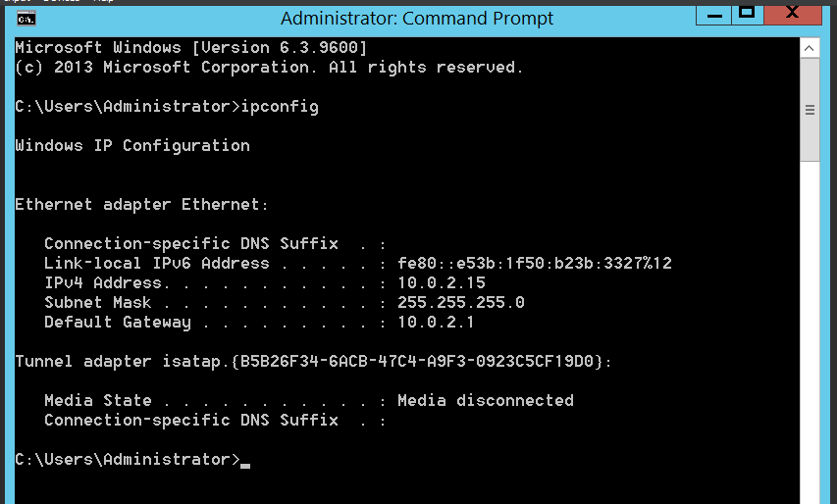The height and width of the screenshot is (504, 837).
Task: Click the Microsoft Corporation copyright line
Action: [x=269, y=68]
